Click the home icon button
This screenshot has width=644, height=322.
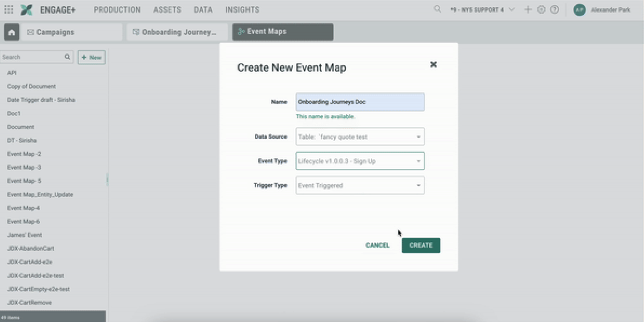12,32
